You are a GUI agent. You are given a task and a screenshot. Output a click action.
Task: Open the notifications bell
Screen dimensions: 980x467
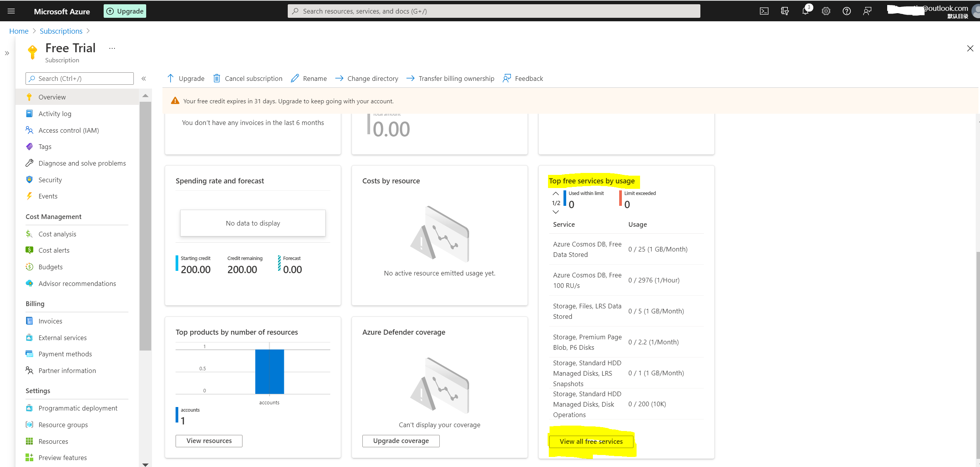click(806, 11)
